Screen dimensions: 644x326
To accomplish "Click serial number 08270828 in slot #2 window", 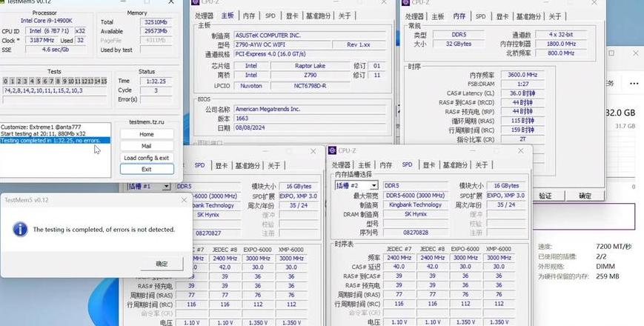I will point(416,233).
